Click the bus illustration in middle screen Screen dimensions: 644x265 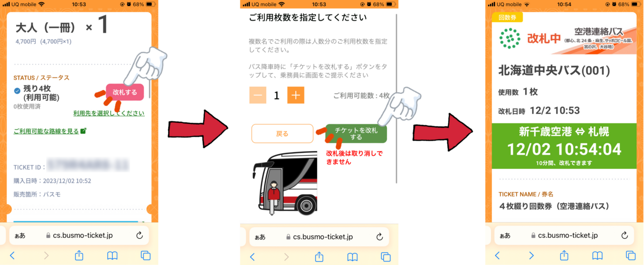pyautogui.click(x=284, y=182)
